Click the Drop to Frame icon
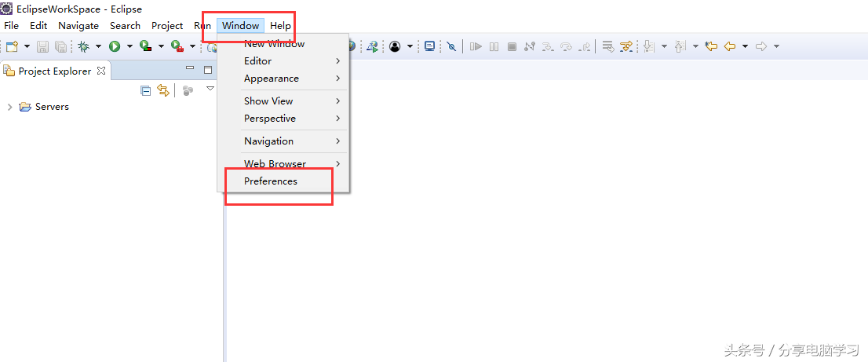 (607, 46)
